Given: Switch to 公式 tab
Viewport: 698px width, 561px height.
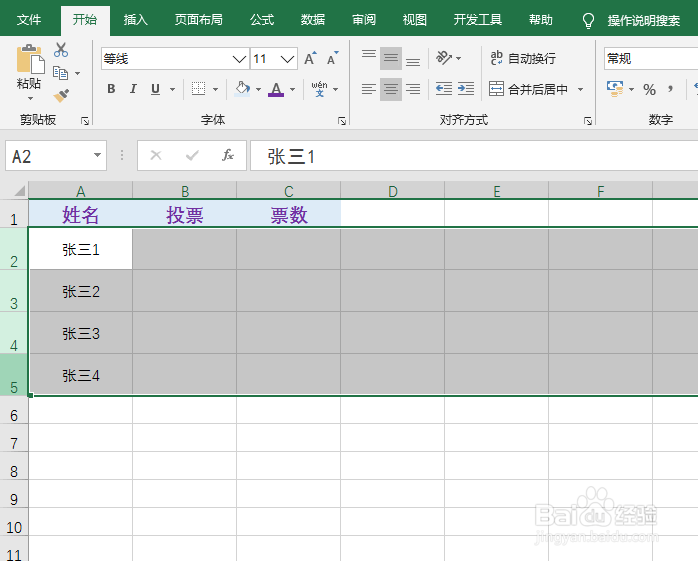Looking at the screenshot, I should [x=262, y=20].
